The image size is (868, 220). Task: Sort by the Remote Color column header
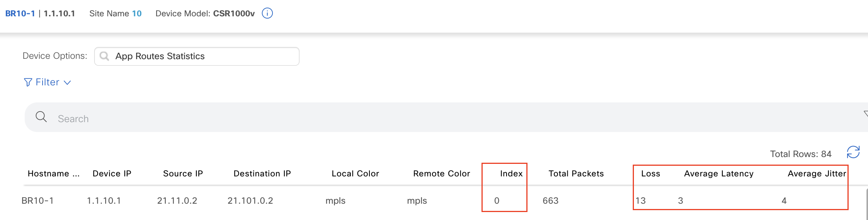pyautogui.click(x=441, y=174)
